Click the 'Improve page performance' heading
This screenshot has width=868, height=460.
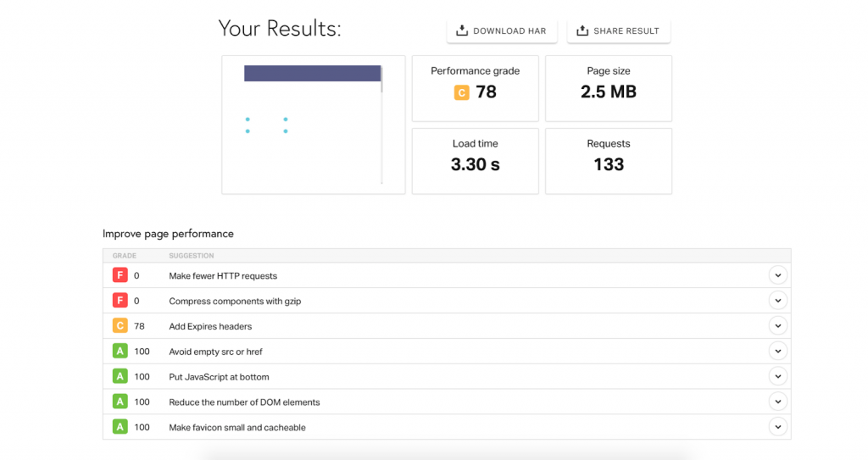168,234
